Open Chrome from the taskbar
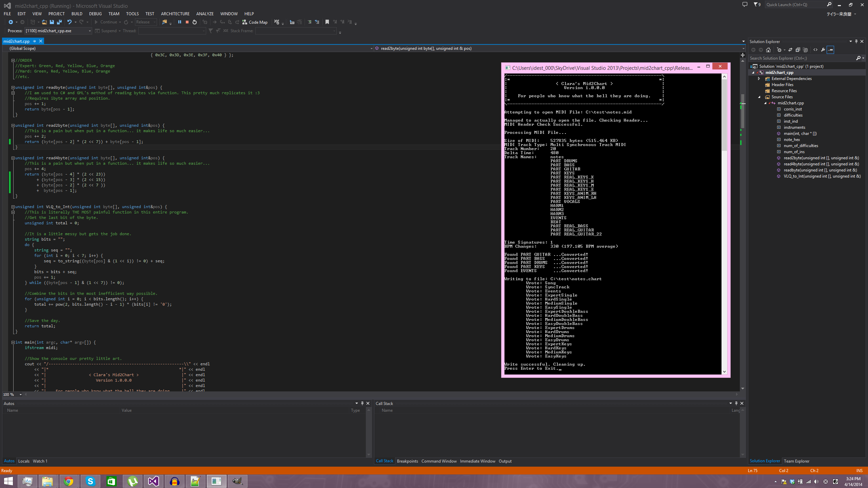Screen dimensions: 868x488 pyautogui.click(x=69, y=481)
